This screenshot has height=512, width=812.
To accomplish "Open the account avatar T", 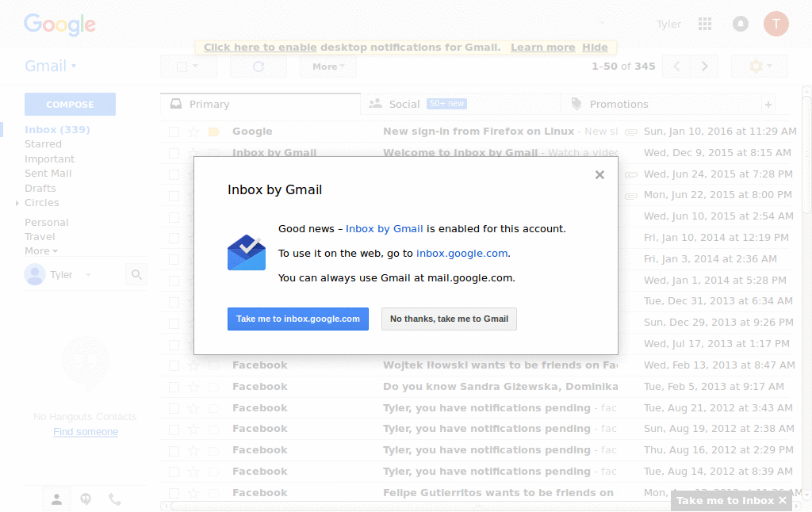I will [x=776, y=24].
